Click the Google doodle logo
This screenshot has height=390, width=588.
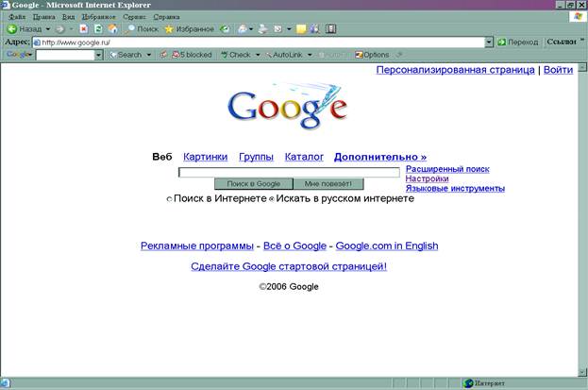(x=288, y=106)
